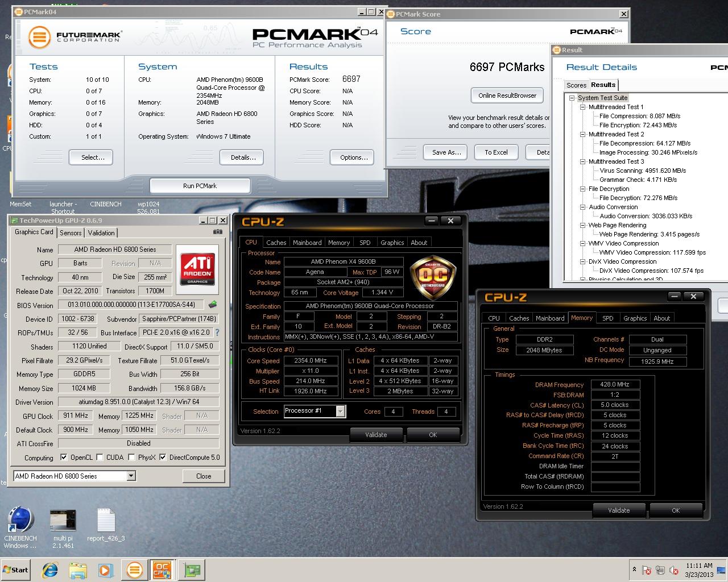Click the Run PCMark button
The image size is (728, 582).
200,186
